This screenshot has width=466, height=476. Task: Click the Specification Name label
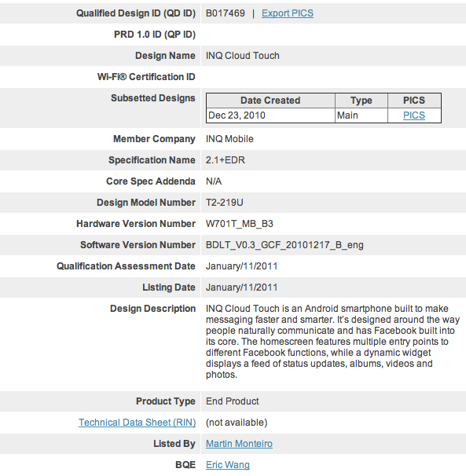[x=152, y=160]
